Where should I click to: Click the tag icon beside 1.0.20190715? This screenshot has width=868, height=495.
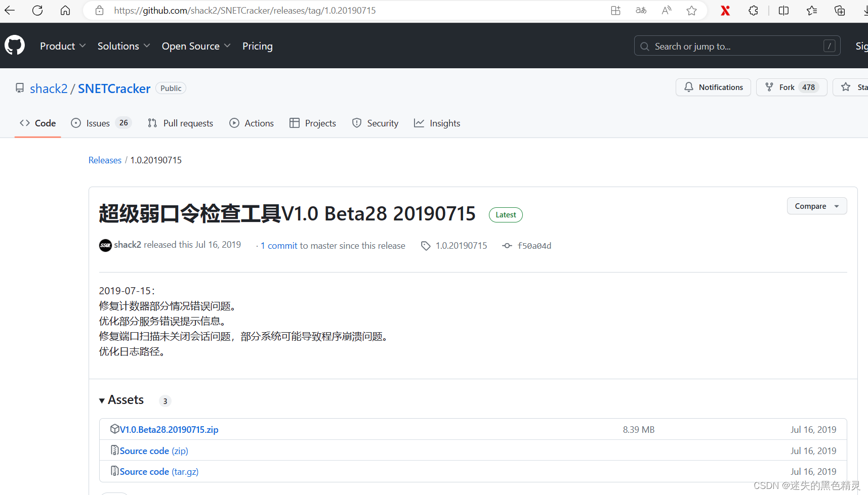(426, 246)
